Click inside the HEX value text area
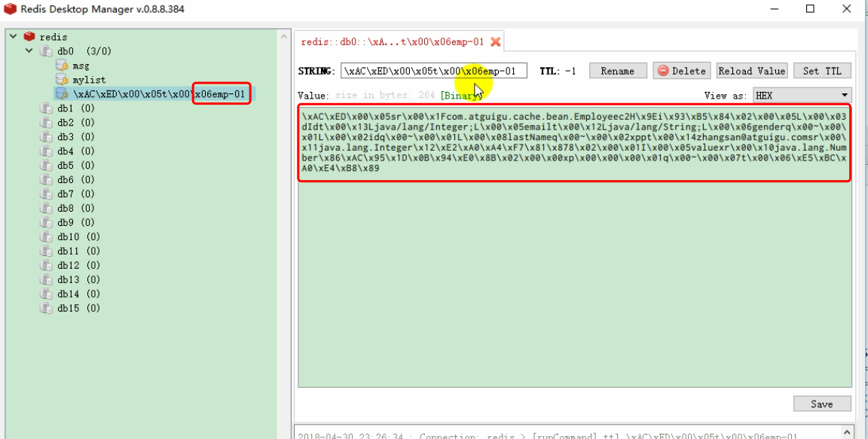 point(575,246)
